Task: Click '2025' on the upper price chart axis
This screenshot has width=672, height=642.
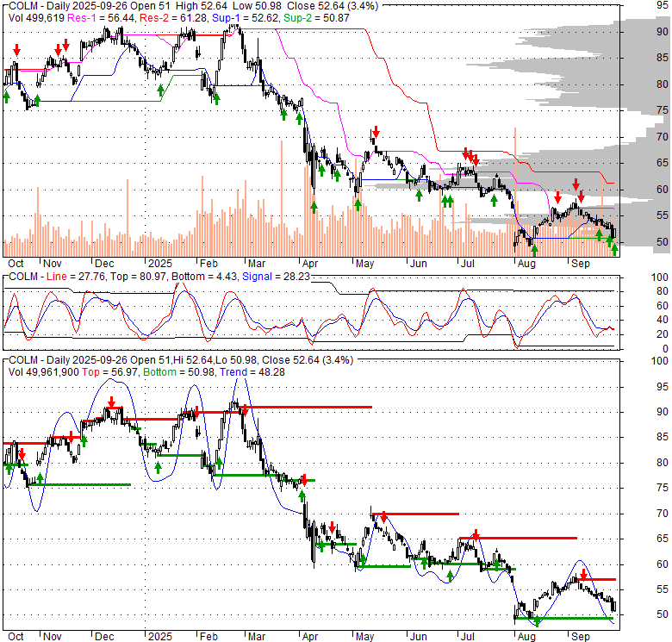Action: (160, 264)
